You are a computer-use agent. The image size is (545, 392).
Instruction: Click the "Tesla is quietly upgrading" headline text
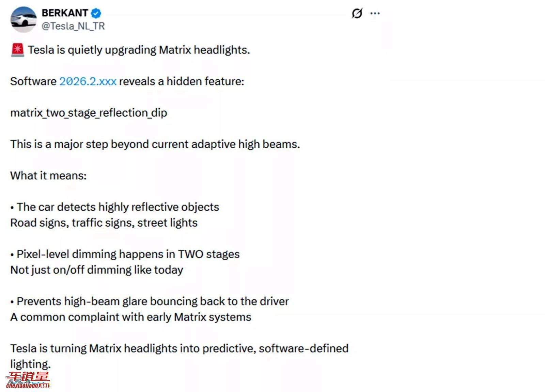139,50
